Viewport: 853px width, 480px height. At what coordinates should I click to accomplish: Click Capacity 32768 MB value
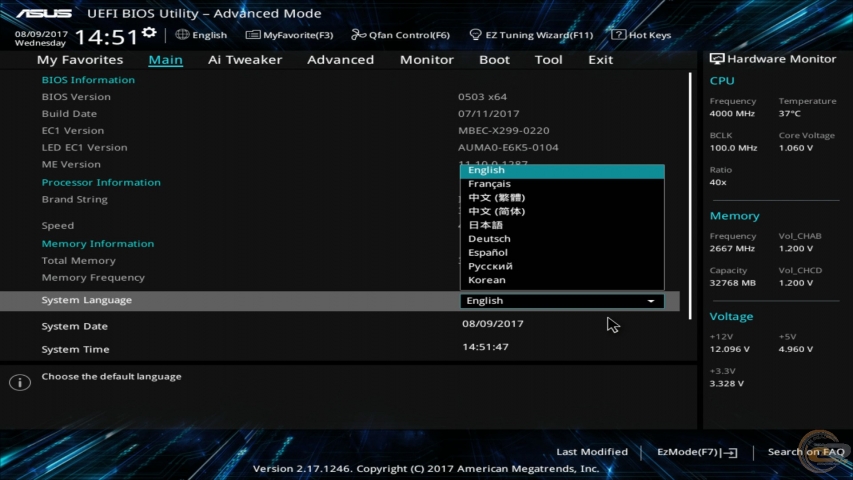pyautogui.click(x=733, y=283)
